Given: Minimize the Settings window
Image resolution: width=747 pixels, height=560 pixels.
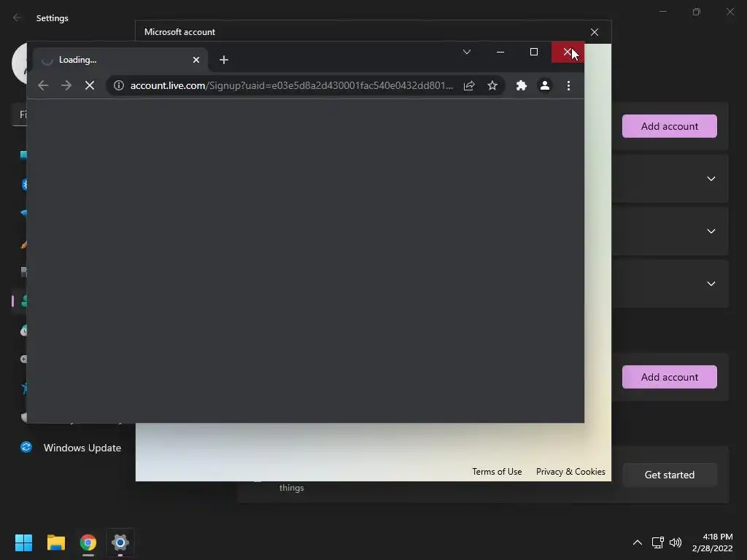Looking at the screenshot, I should pos(662,12).
